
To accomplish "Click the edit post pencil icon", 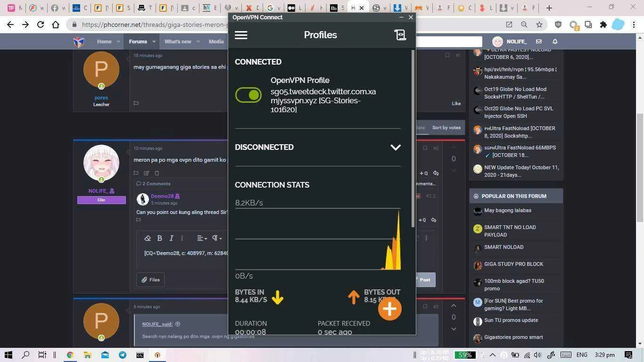I will (146, 173).
